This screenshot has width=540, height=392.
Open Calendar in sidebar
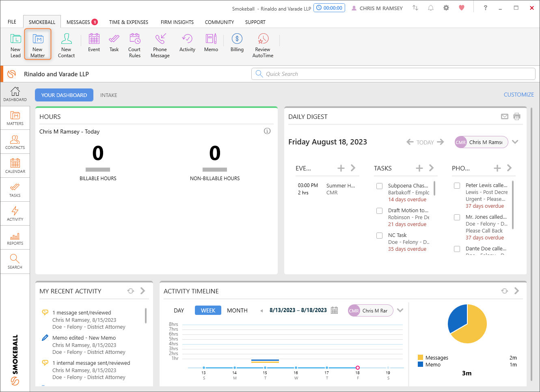[x=15, y=166]
